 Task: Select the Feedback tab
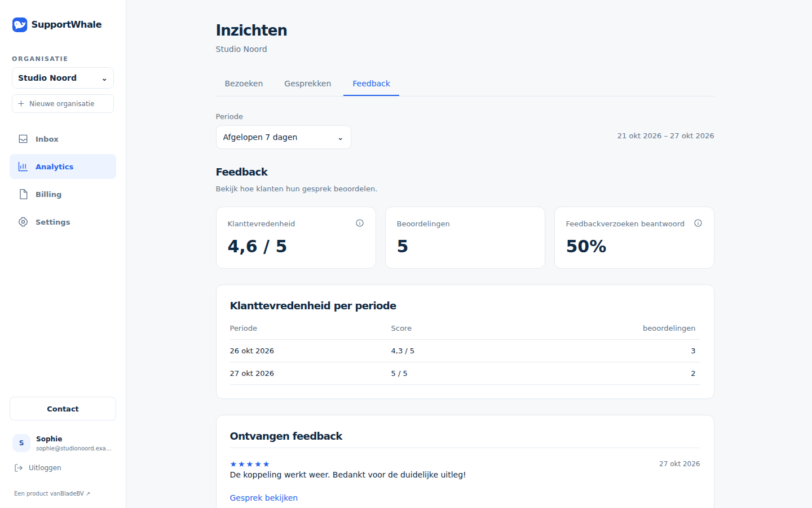[x=371, y=84]
